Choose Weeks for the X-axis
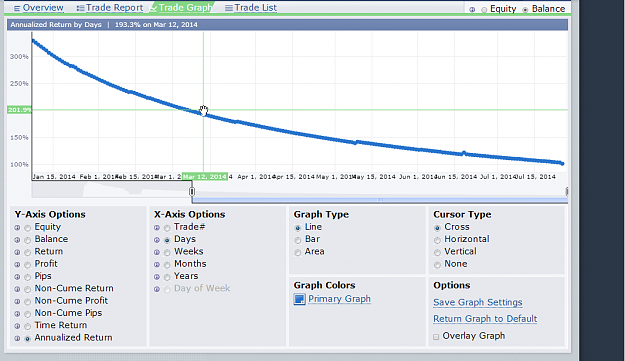Screen dimensions: 625x361 pyautogui.click(x=167, y=253)
